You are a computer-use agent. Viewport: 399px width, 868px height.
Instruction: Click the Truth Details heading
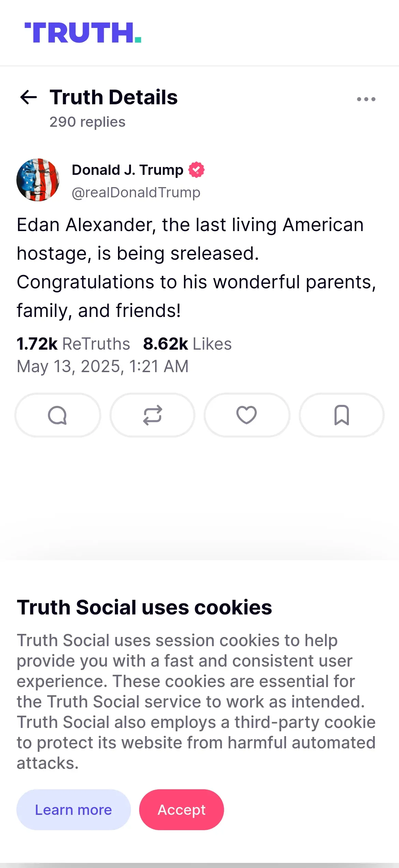(114, 97)
